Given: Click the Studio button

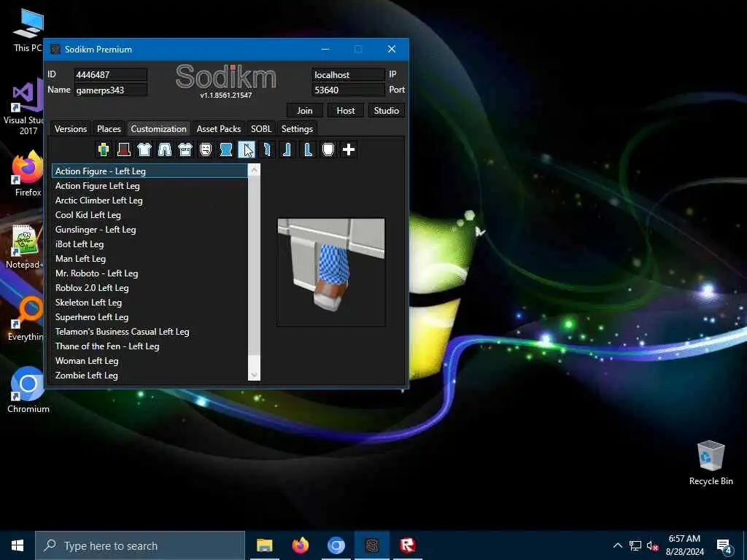Looking at the screenshot, I should point(387,111).
